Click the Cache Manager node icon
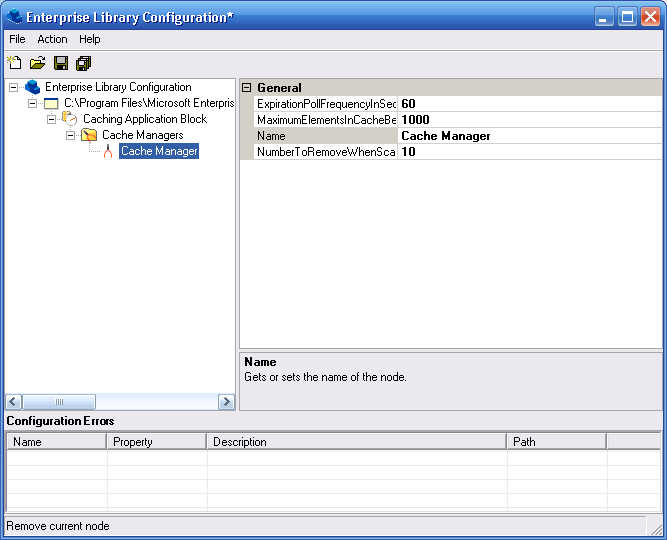The height and width of the screenshot is (540, 667). coord(108,151)
